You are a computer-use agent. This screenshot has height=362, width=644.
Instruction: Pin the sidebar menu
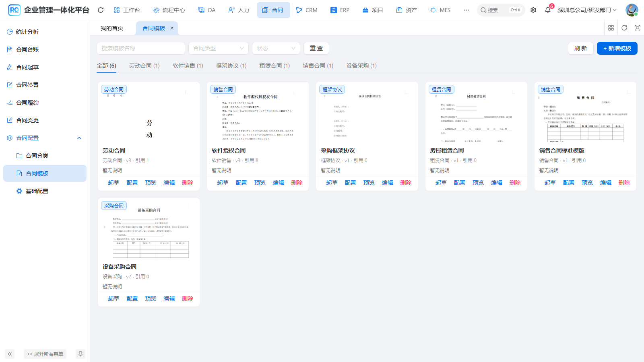80,354
